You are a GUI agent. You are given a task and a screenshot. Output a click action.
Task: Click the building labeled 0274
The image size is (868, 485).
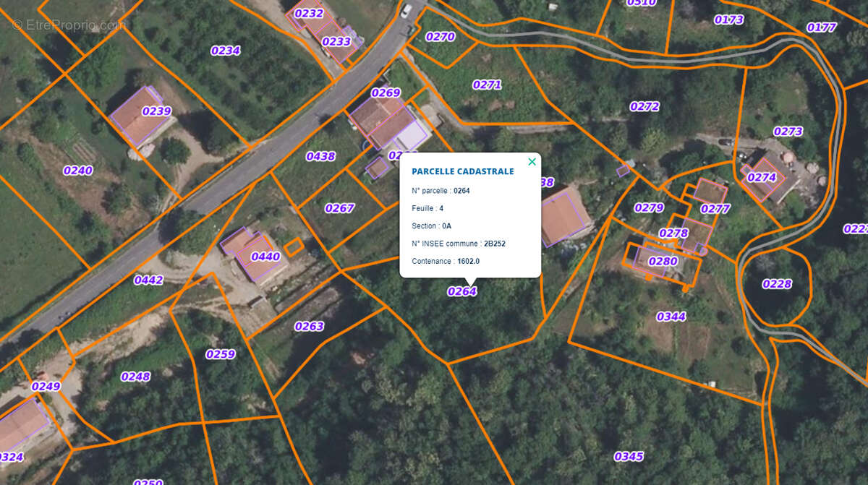point(761,177)
